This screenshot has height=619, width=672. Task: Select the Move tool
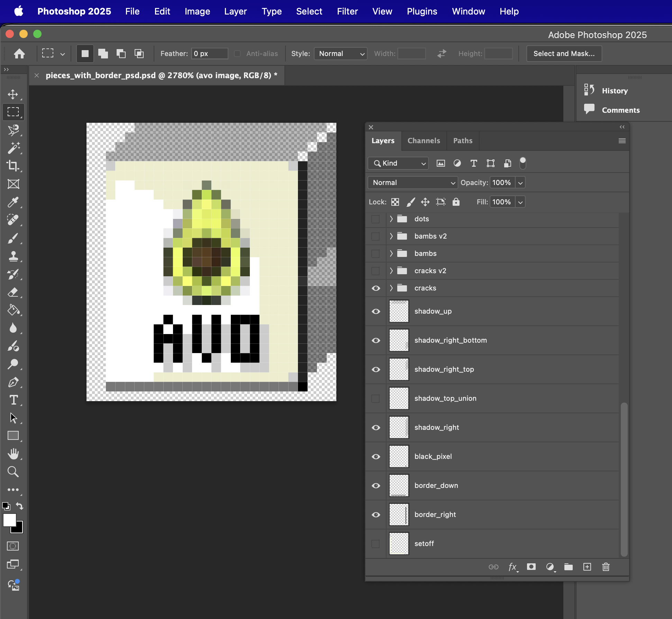13,94
